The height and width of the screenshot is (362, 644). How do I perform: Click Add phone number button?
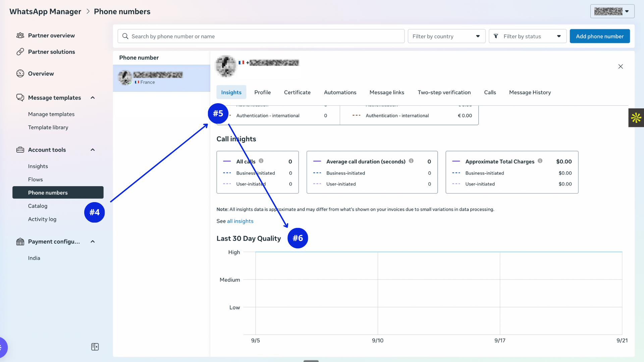point(599,36)
